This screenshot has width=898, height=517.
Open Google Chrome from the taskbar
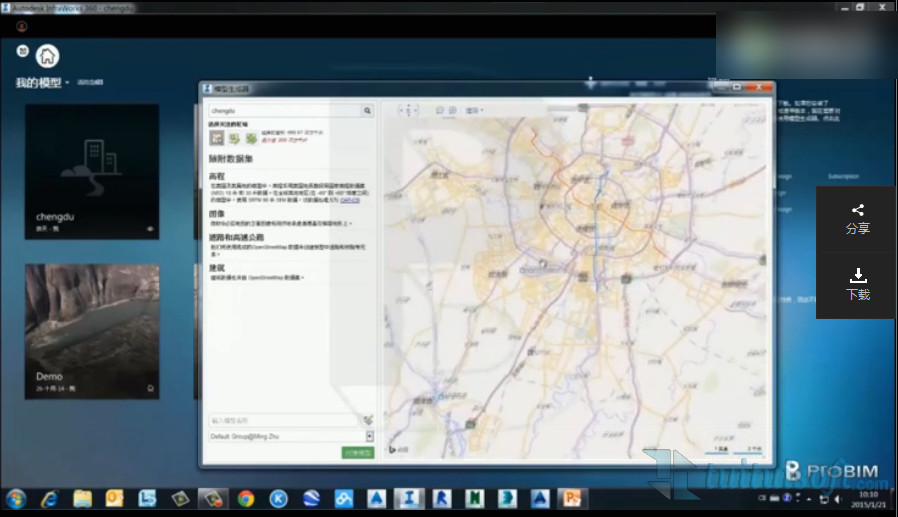pos(245,498)
